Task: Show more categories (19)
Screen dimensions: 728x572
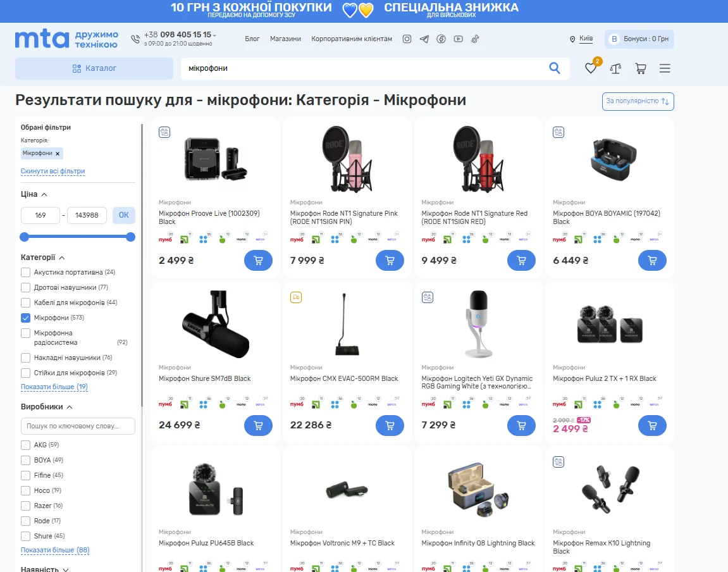Action: click(54, 387)
